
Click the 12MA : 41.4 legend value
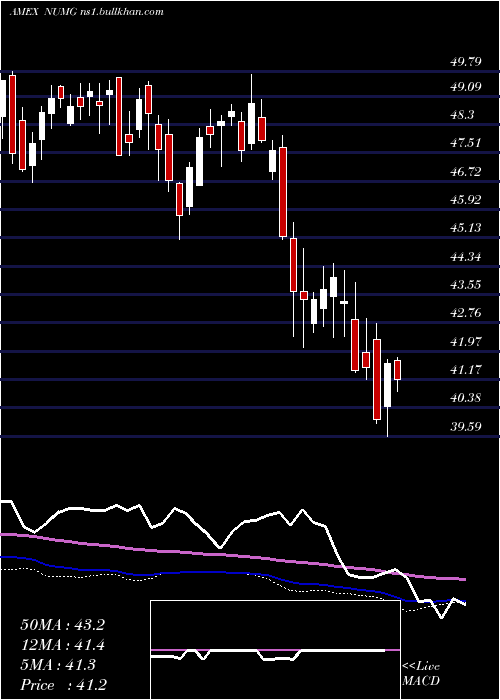62,645
